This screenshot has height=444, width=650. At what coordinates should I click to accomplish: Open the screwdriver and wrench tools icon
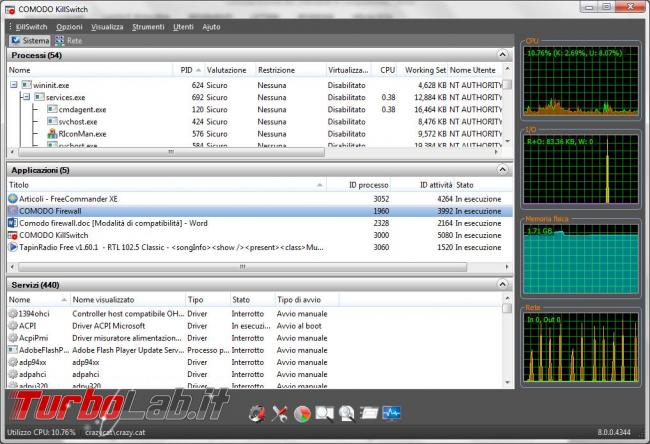click(x=280, y=413)
